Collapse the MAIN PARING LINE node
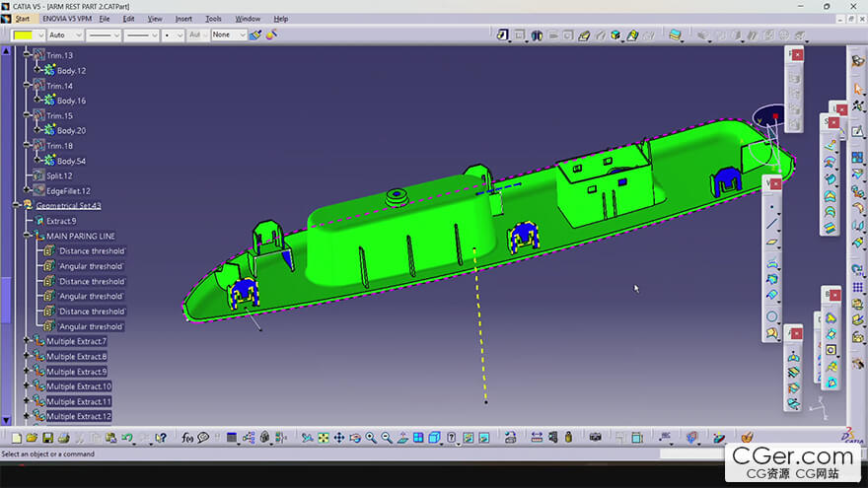 (x=27, y=236)
